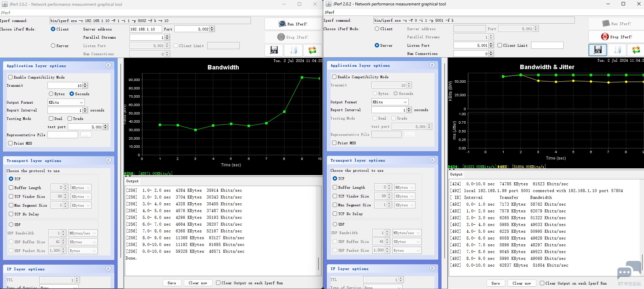Tick Client Limit checkbox in right window
The width and height of the screenshot is (644, 289).
click(500, 45)
